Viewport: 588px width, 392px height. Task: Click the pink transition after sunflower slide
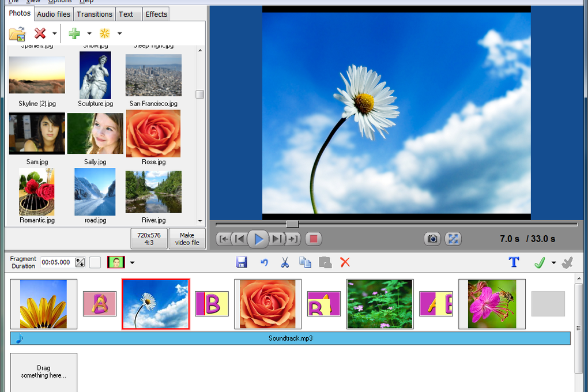click(x=100, y=304)
